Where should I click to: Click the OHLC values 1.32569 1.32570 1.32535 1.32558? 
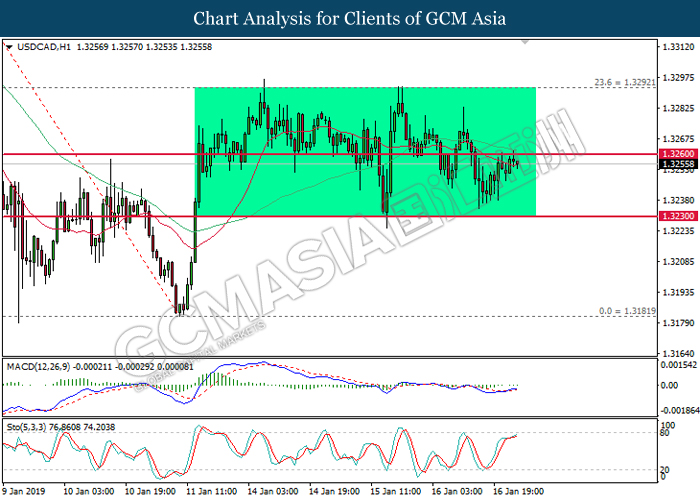pyautogui.click(x=144, y=47)
